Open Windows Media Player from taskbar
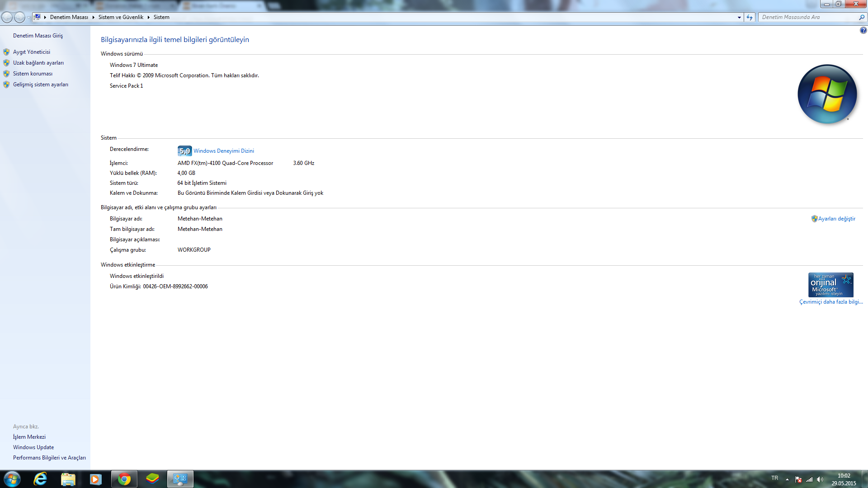868x488 pixels. click(95, 479)
